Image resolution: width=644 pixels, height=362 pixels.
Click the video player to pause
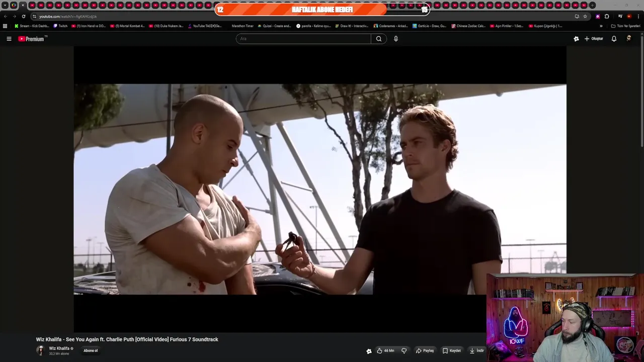(320, 189)
